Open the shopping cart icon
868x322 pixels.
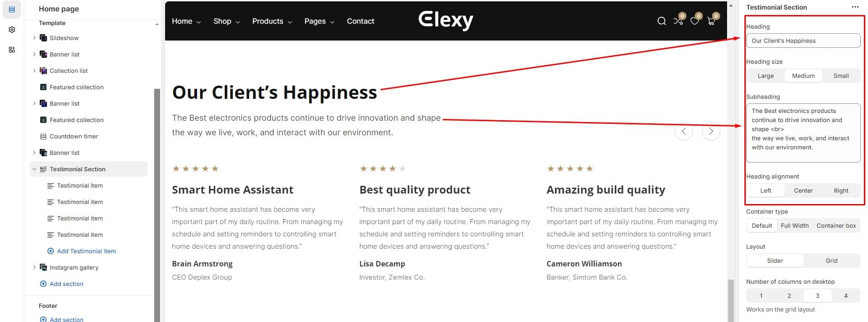pyautogui.click(x=711, y=21)
